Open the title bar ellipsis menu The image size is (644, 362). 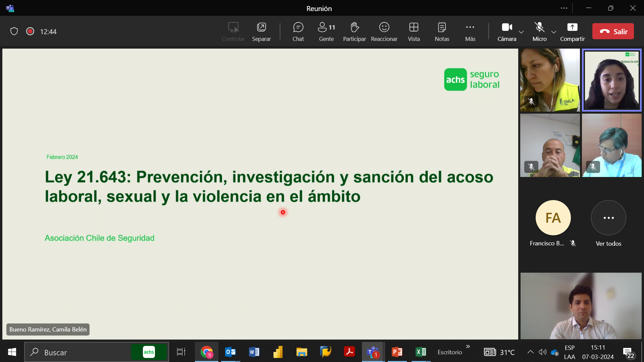(x=564, y=8)
